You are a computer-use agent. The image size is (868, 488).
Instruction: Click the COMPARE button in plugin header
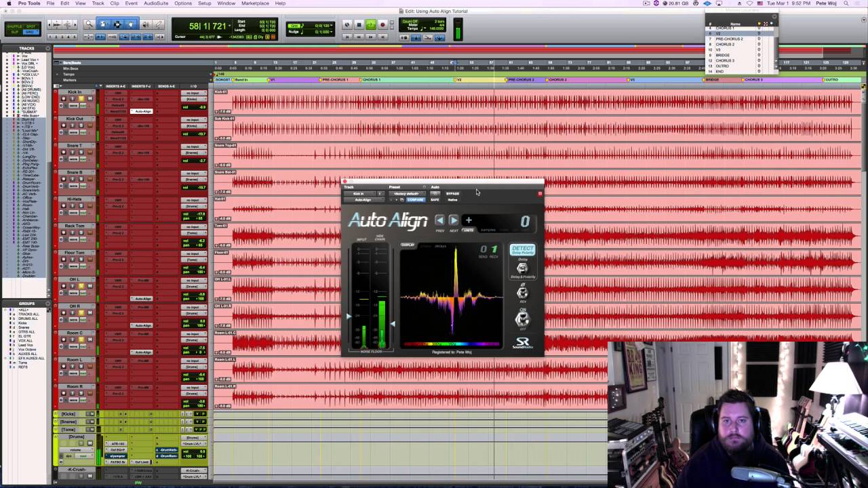(416, 200)
